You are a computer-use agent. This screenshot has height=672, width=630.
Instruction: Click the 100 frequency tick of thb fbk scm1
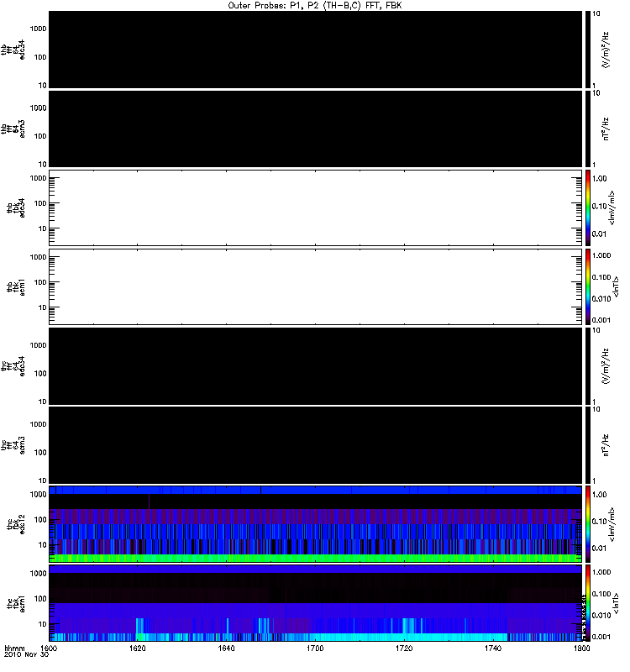[x=40, y=282]
